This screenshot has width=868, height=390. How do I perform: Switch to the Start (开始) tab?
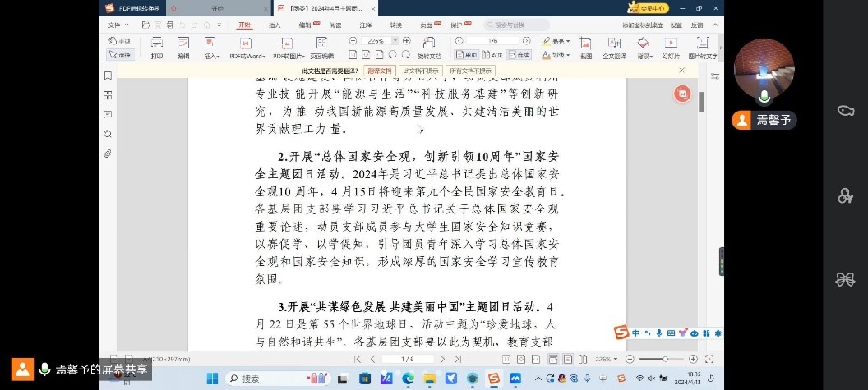tap(244, 25)
